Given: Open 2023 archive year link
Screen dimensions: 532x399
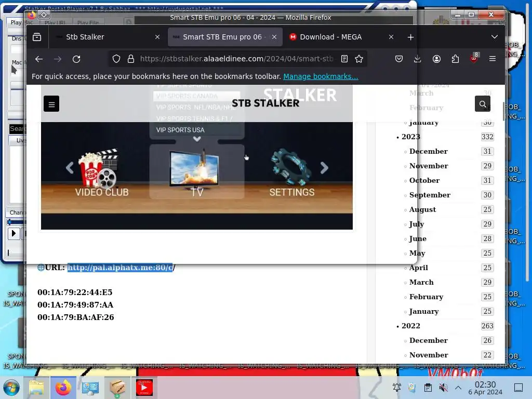Looking at the screenshot, I should tap(411, 137).
